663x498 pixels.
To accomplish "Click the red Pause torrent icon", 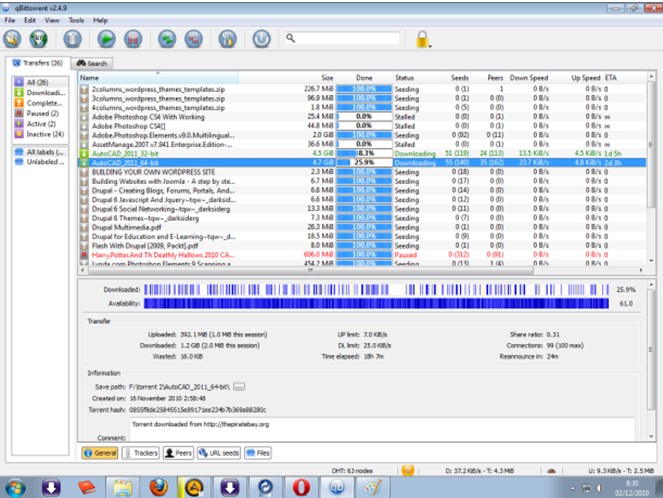I will (133, 39).
